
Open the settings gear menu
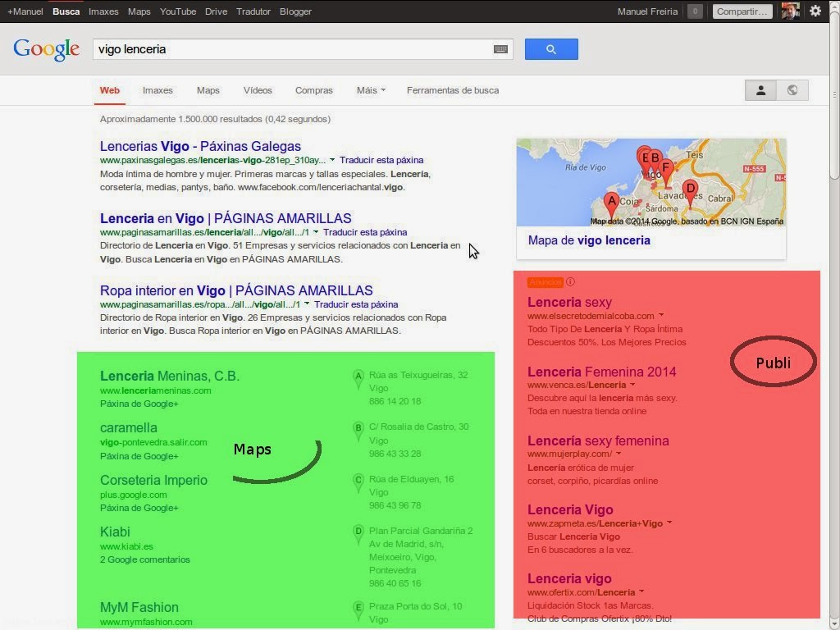click(815, 11)
